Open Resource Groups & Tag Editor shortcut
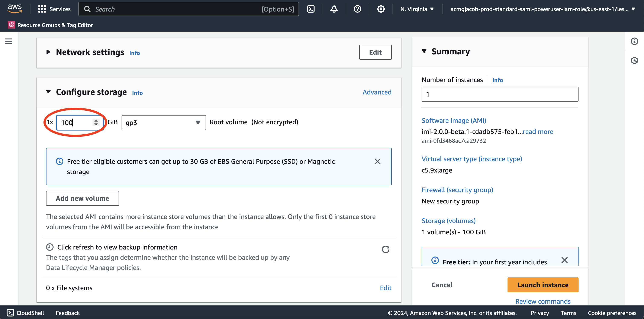 (x=51, y=25)
